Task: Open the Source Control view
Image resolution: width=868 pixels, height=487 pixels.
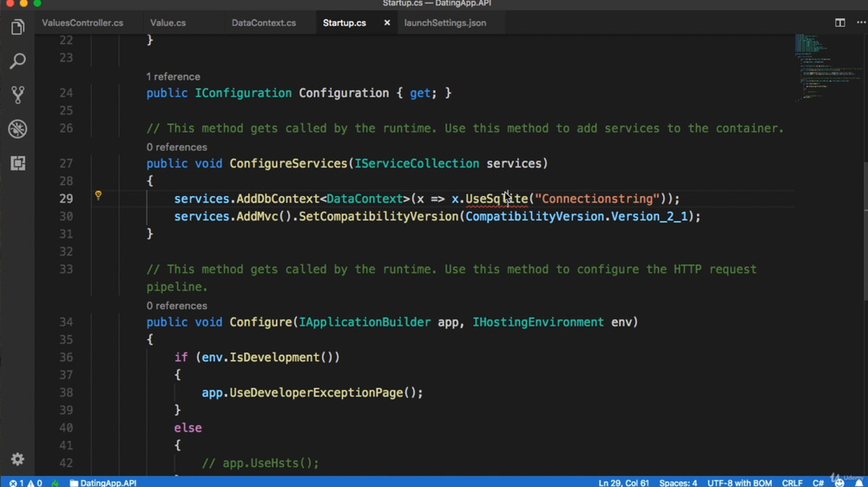Action: 17,95
